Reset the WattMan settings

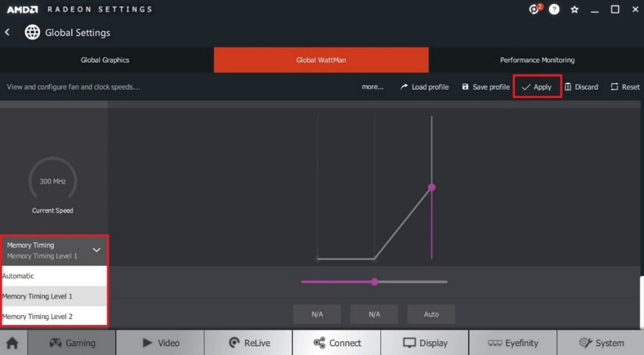625,87
